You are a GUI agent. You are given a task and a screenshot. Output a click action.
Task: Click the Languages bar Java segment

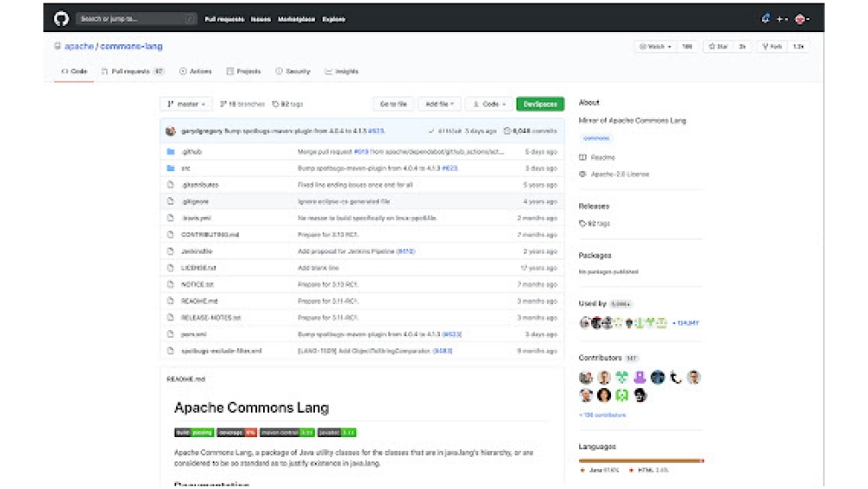point(640,460)
